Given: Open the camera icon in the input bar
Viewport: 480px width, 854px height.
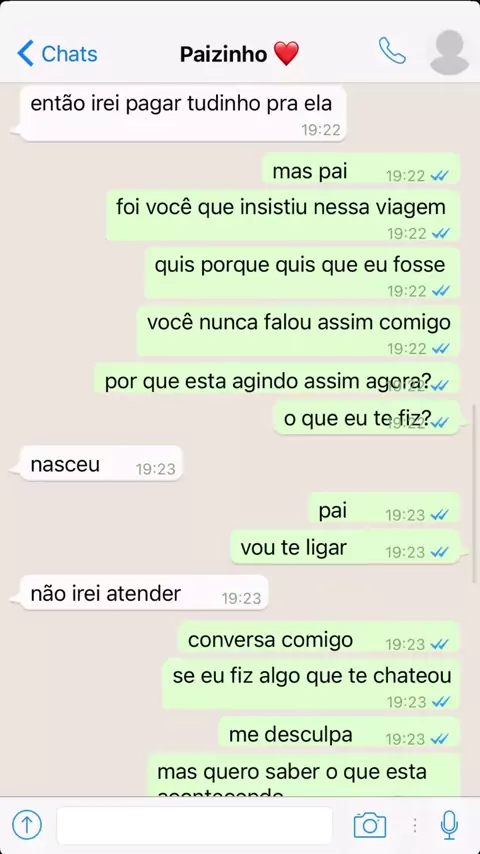Looking at the screenshot, I should pyautogui.click(x=370, y=825).
